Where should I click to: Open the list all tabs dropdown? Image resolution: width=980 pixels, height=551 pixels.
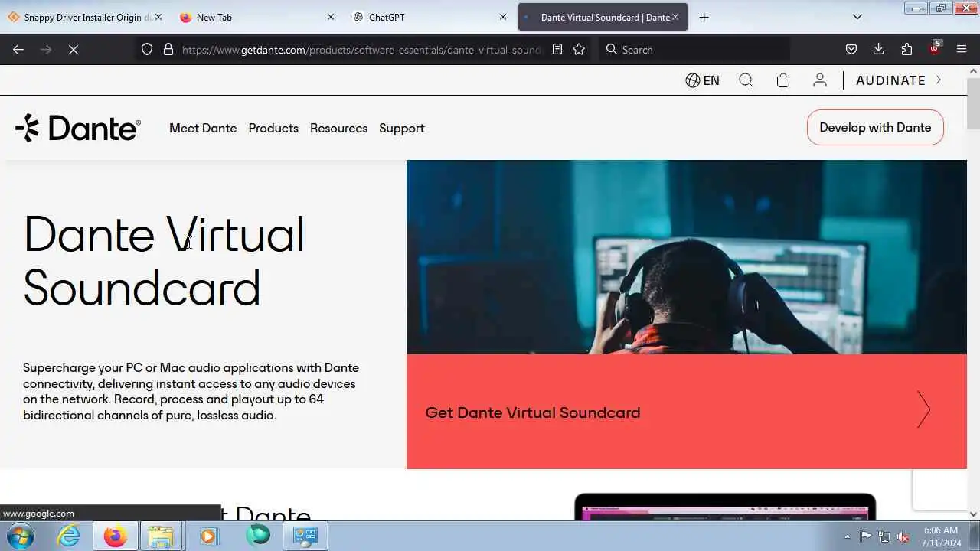tap(857, 17)
